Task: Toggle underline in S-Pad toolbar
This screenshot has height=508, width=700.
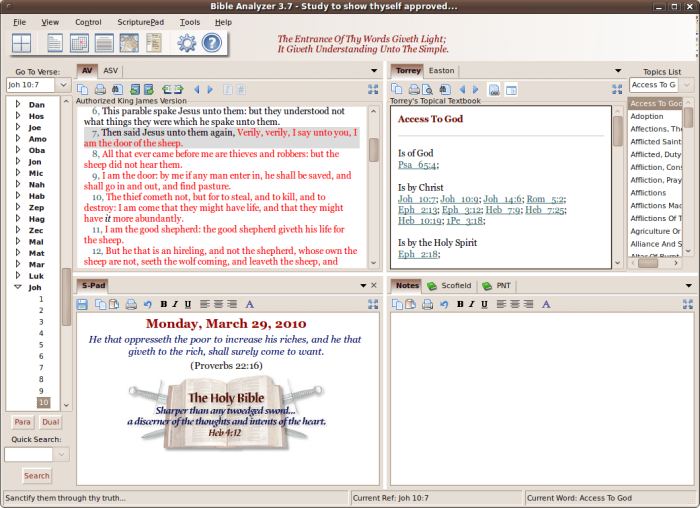Action: 188,304
